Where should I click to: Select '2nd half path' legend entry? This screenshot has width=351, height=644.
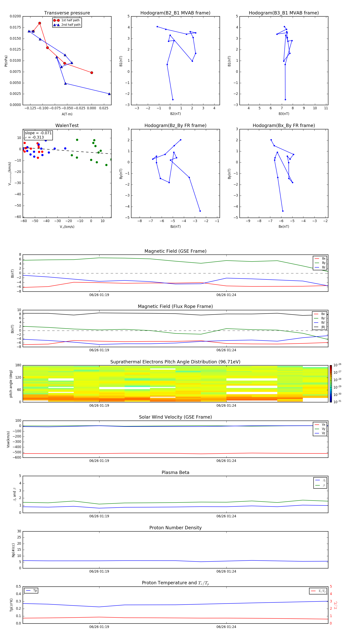coord(67,25)
